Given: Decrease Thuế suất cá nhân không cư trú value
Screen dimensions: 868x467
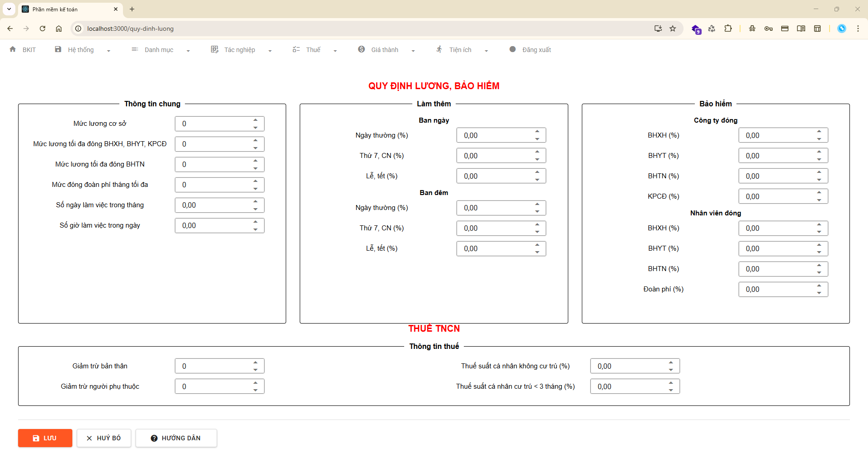Looking at the screenshot, I should point(671,370).
